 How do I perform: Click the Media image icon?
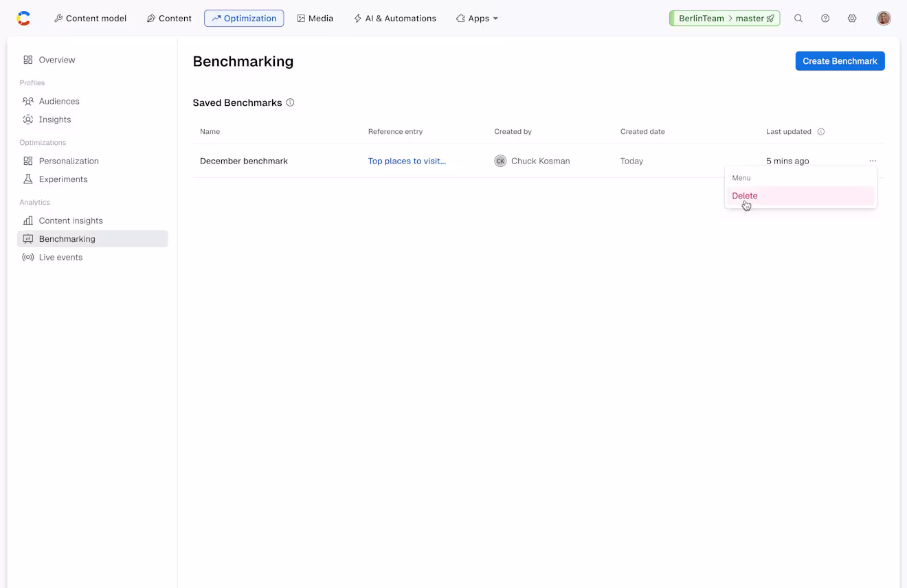point(301,19)
